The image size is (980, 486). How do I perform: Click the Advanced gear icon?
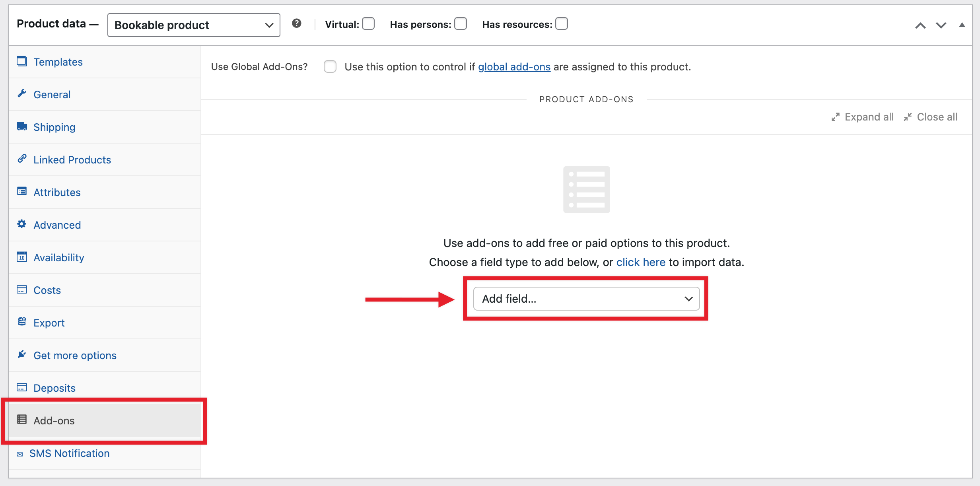coord(22,224)
